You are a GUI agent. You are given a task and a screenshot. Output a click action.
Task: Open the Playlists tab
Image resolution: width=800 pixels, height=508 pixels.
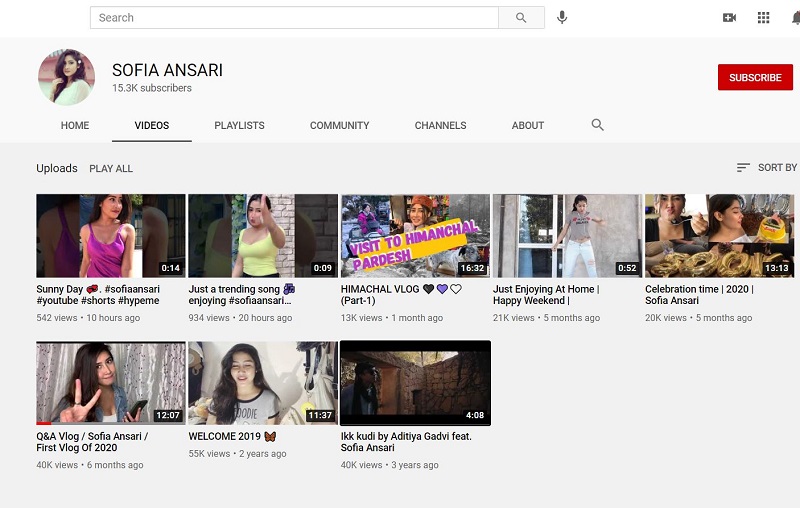(x=239, y=125)
